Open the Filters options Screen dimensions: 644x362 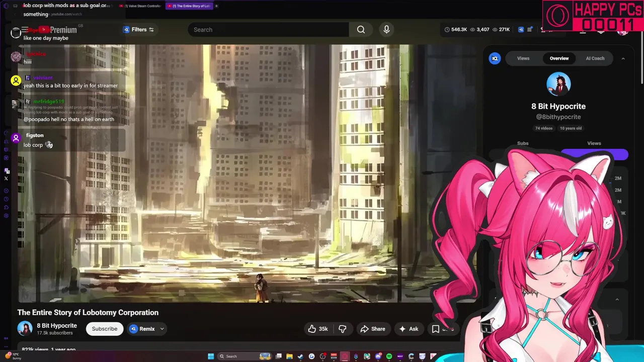[142, 30]
